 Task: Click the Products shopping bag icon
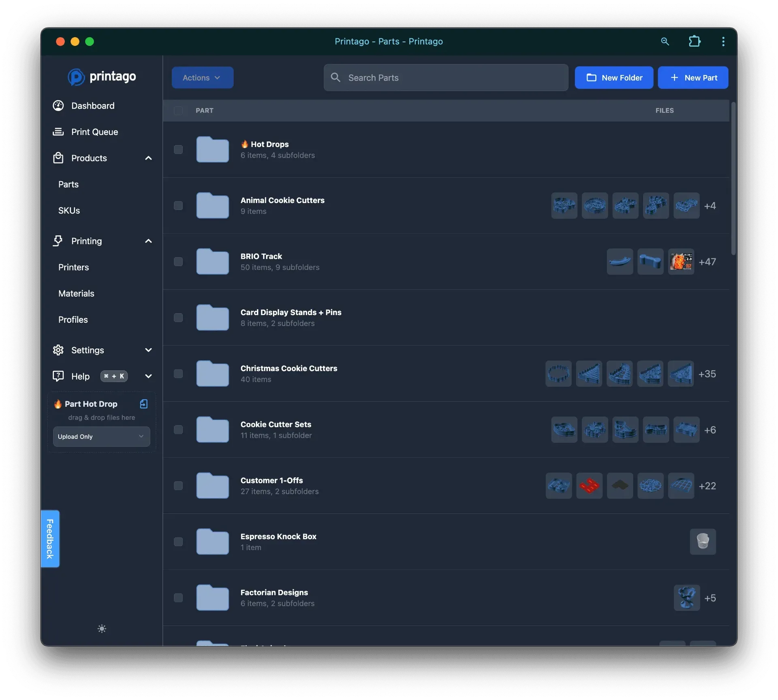point(58,158)
